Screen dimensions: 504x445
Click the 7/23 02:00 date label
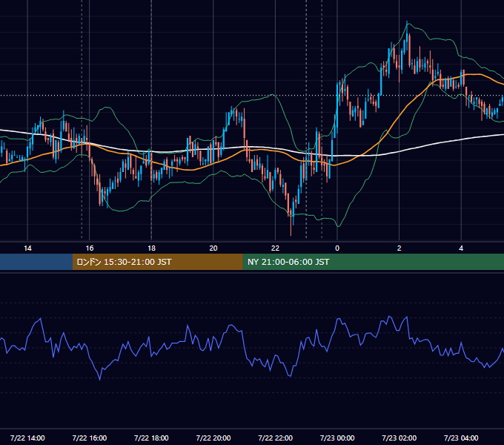(x=399, y=438)
